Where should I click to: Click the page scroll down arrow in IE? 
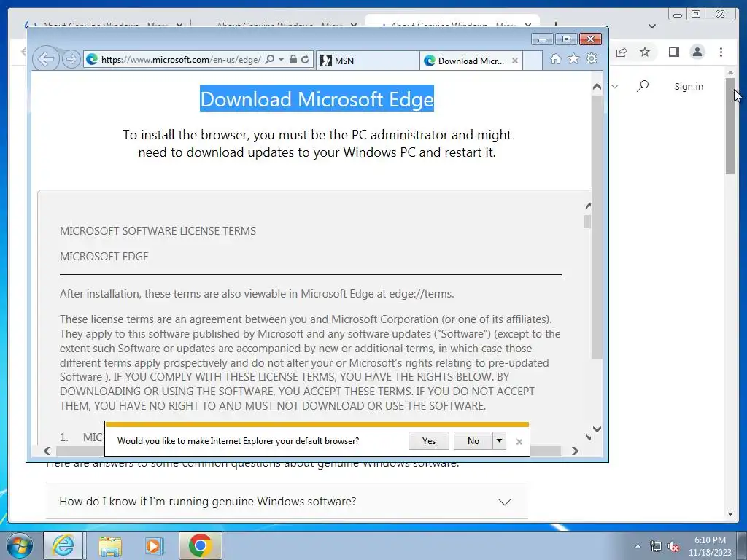tap(597, 429)
